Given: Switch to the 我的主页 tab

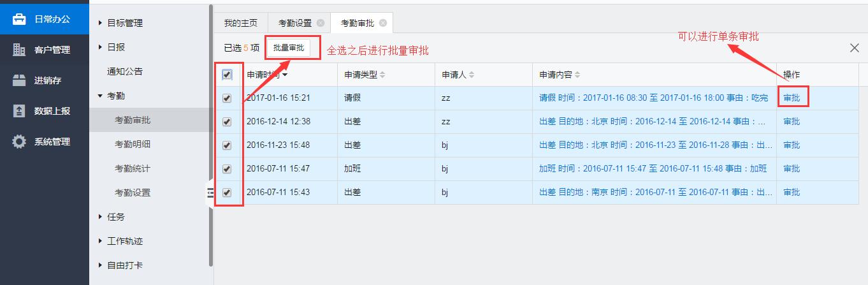Looking at the screenshot, I should pyautogui.click(x=240, y=23).
